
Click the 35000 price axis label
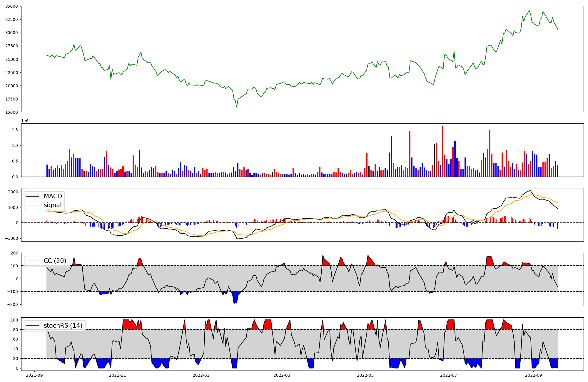pyautogui.click(x=12, y=6)
